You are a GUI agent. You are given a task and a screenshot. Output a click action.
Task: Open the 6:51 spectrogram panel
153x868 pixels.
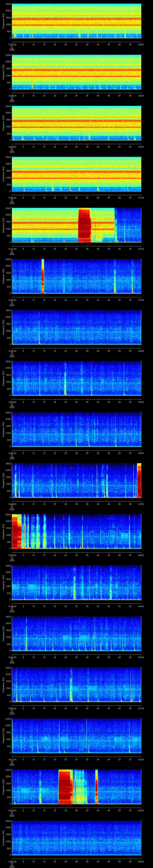(x=76, y=736)
